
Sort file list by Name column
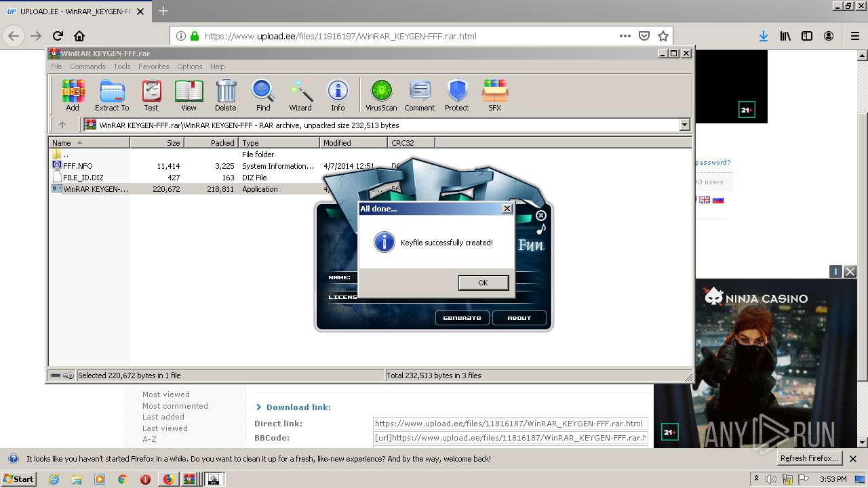(x=90, y=142)
